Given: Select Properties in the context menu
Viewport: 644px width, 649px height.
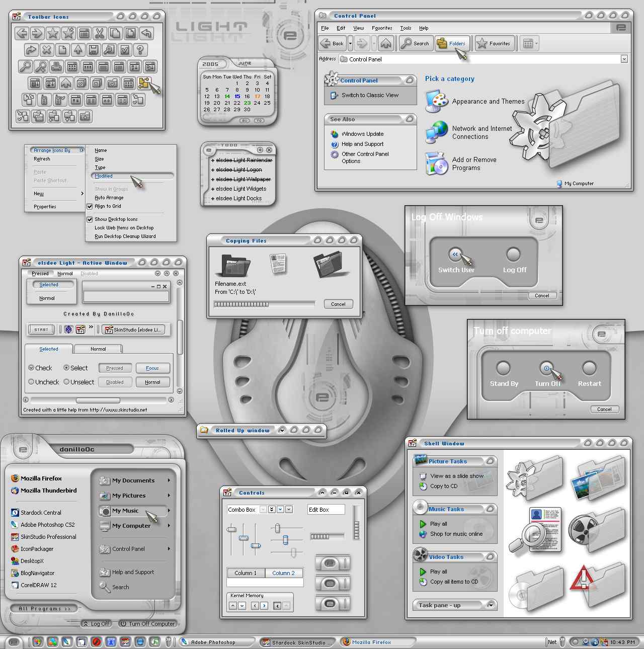Looking at the screenshot, I should pyautogui.click(x=45, y=207).
